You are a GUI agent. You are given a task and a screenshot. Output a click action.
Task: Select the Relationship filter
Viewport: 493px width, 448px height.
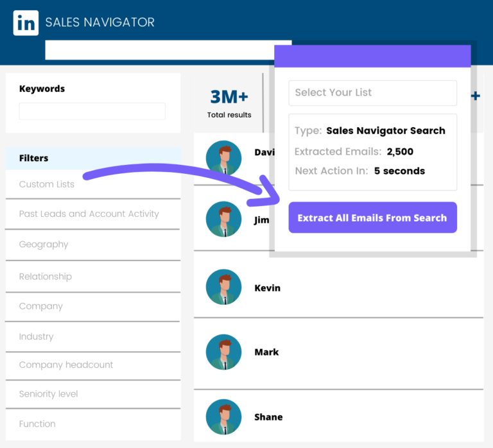point(46,277)
